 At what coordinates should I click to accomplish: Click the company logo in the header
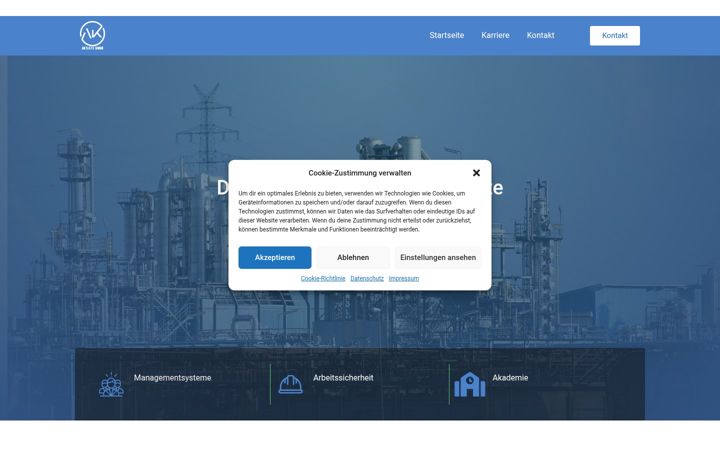pos(92,35)
